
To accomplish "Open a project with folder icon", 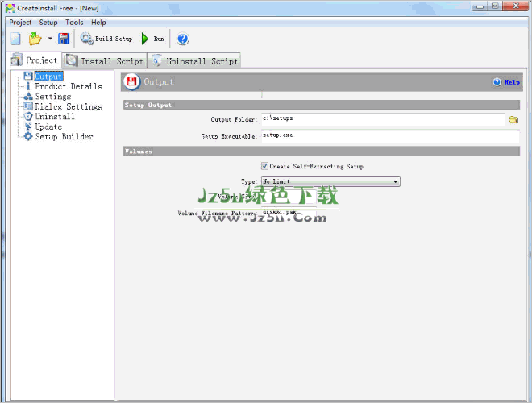I will (x=35, y=39).
